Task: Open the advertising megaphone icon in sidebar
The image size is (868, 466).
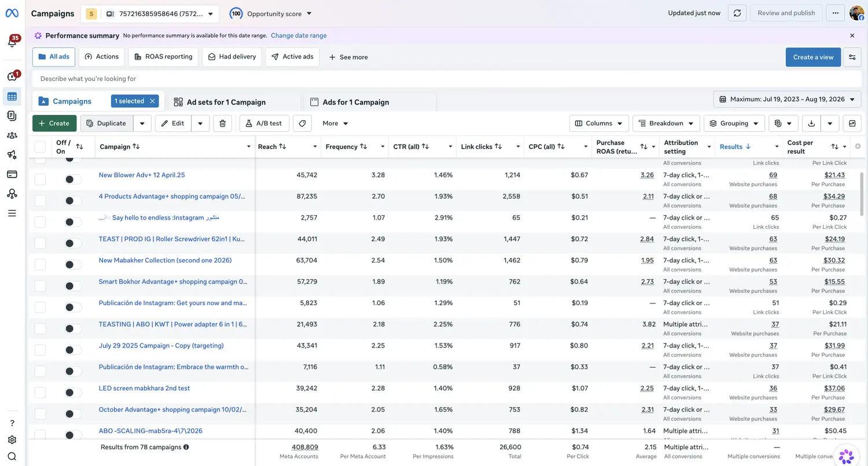Action: click(12, 154)
